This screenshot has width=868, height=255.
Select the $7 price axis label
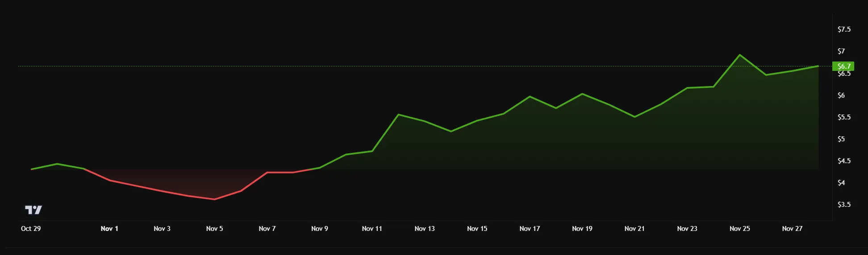point(841,51)
